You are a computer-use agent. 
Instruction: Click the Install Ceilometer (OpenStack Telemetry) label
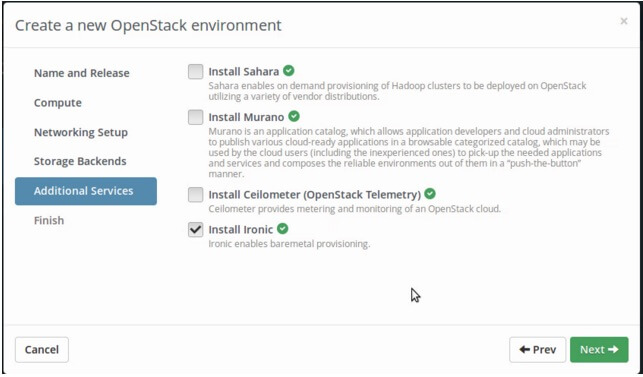click(315, 194)
